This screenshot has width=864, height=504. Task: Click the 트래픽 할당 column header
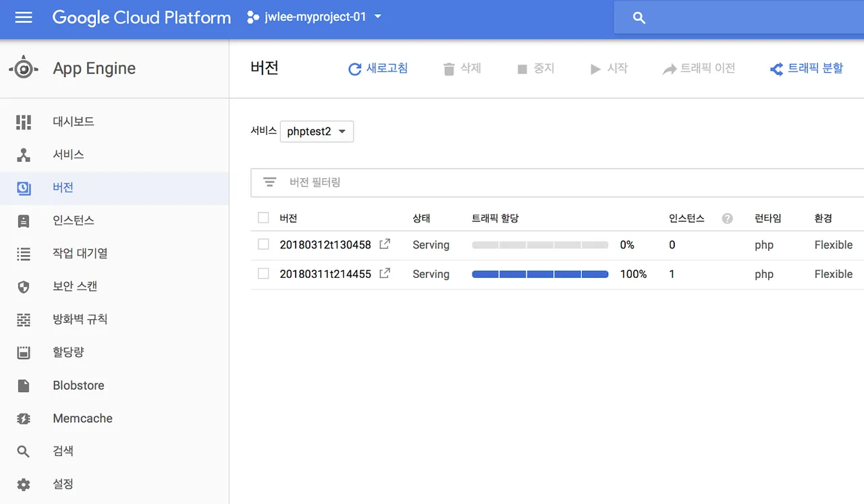[x=495, y=218]
